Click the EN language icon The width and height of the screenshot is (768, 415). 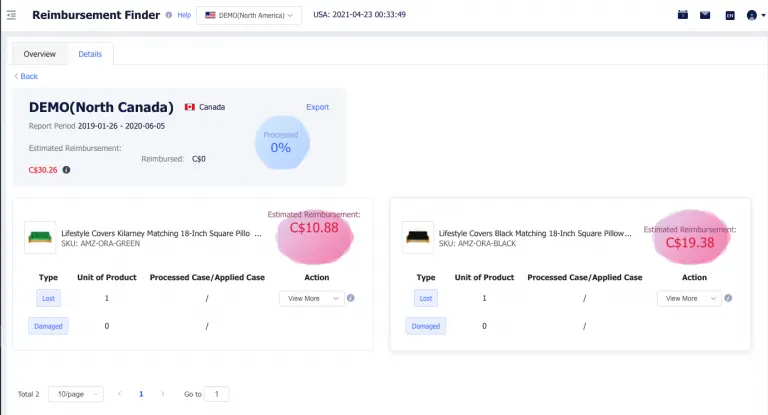pos(730,16)
